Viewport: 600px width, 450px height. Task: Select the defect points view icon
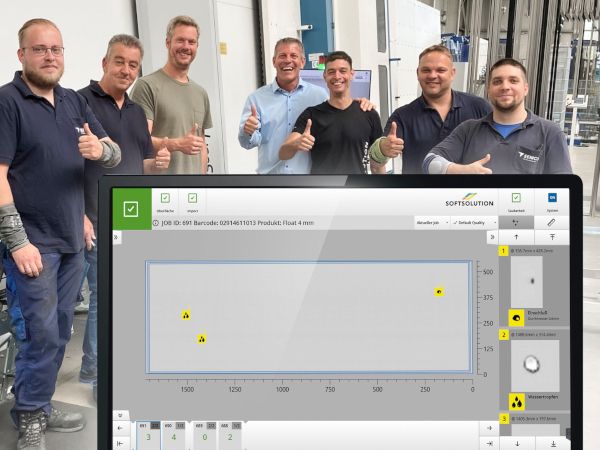point(516,222)
